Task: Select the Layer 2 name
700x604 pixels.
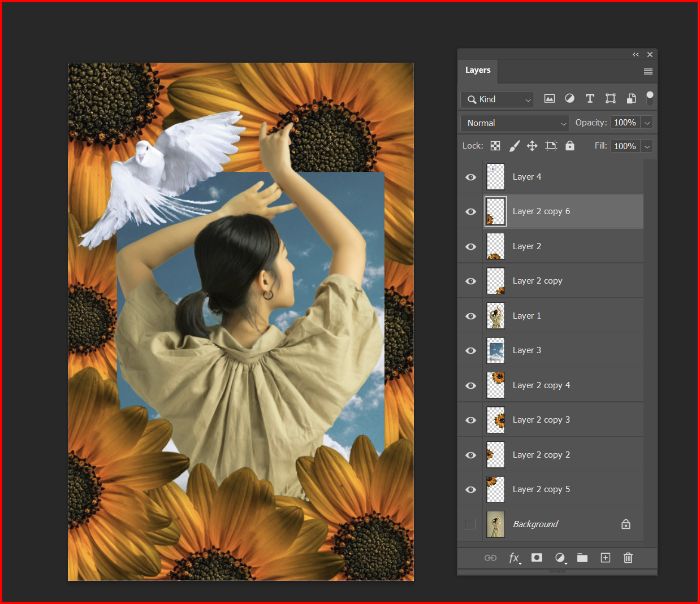Action: coord(527,246)
